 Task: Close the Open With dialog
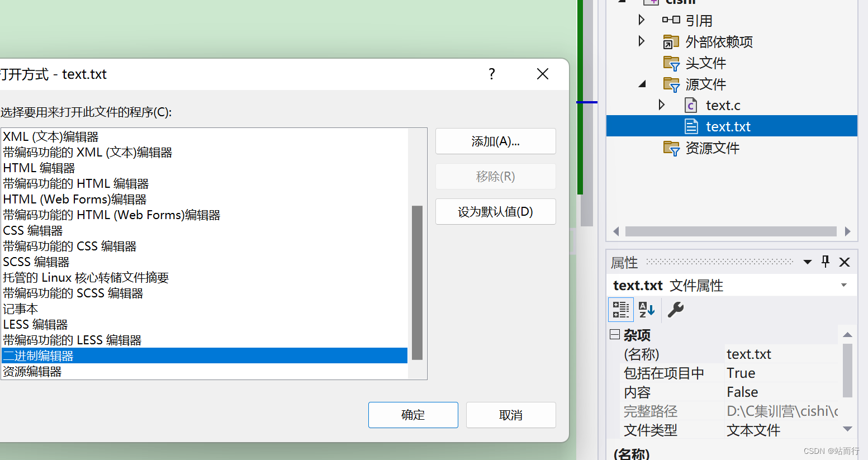point(542,74)
